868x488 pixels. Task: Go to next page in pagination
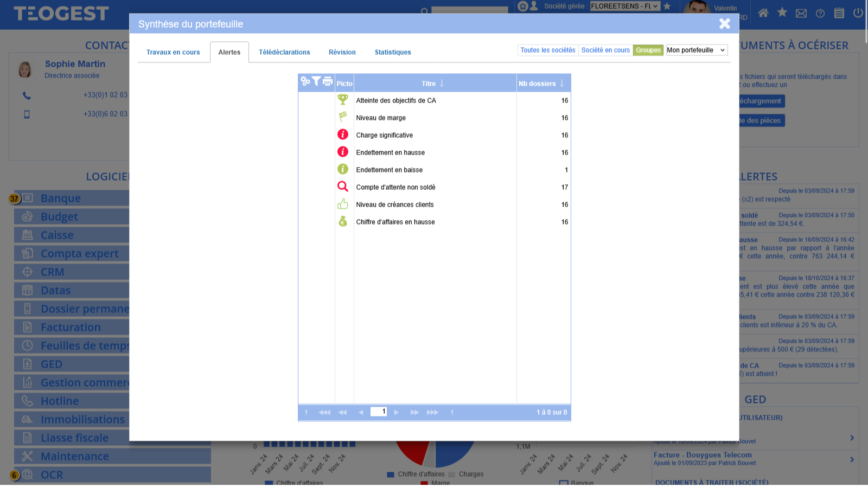click(x=397, y=413)
